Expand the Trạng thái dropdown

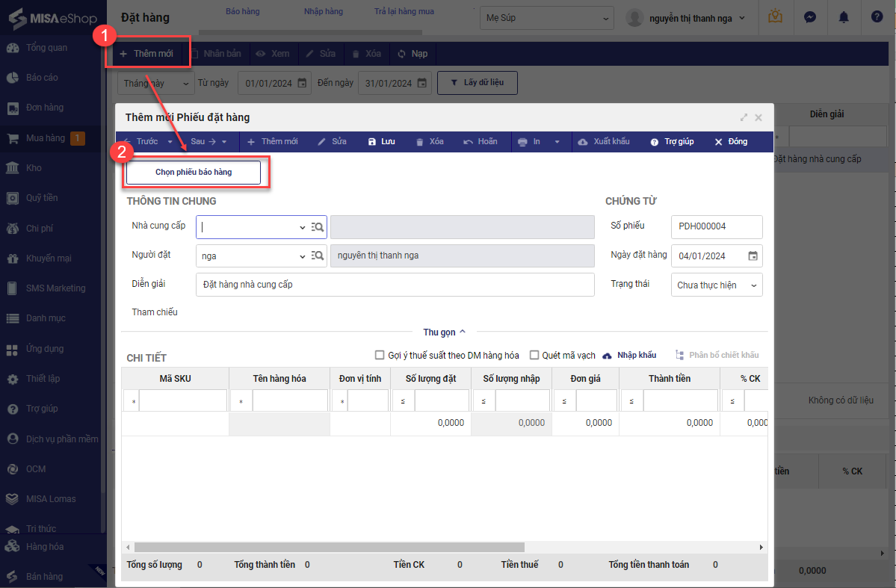(753, 285)
